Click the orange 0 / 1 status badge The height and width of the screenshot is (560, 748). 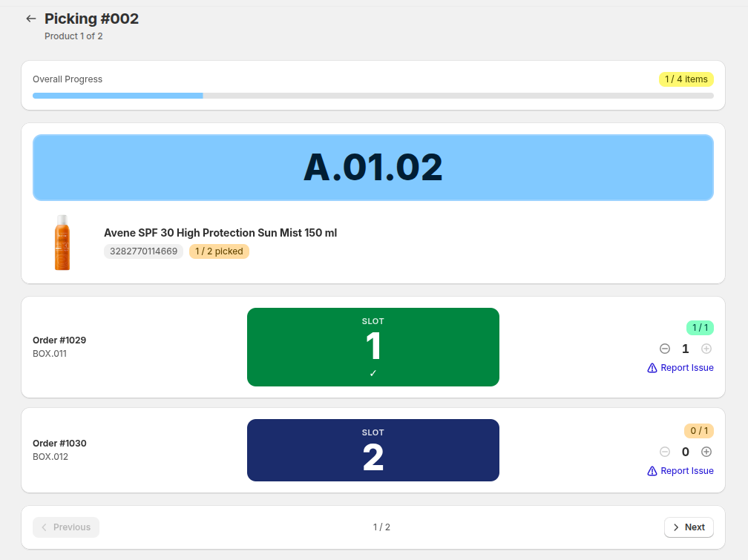point(698,431)
